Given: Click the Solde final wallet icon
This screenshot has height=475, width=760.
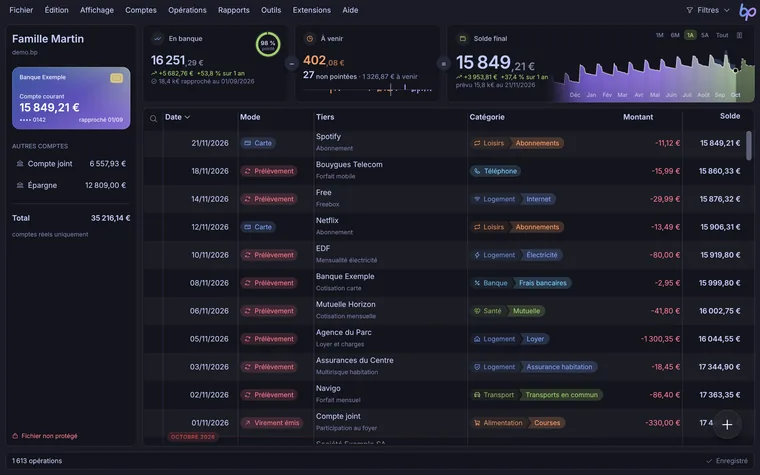Looking at the screenshot, I should pyautogui.click(x=462, y=38).
